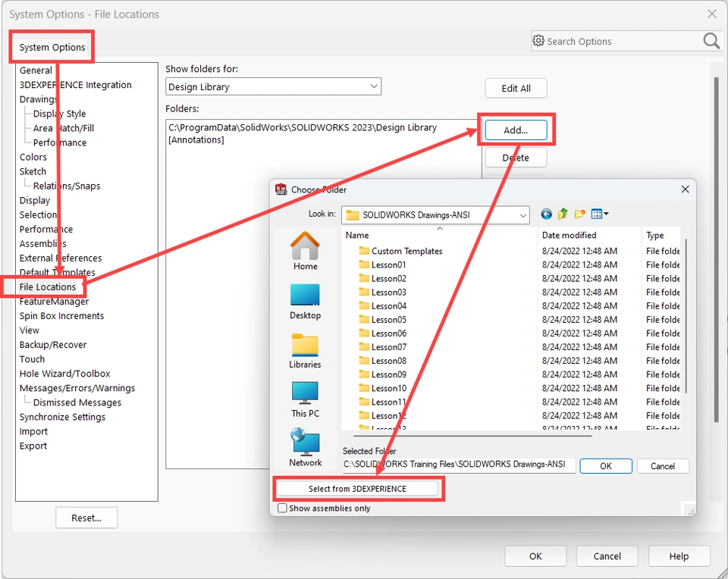Select FeatureManager option
The image size is (728, 579).
pos(54,302)
